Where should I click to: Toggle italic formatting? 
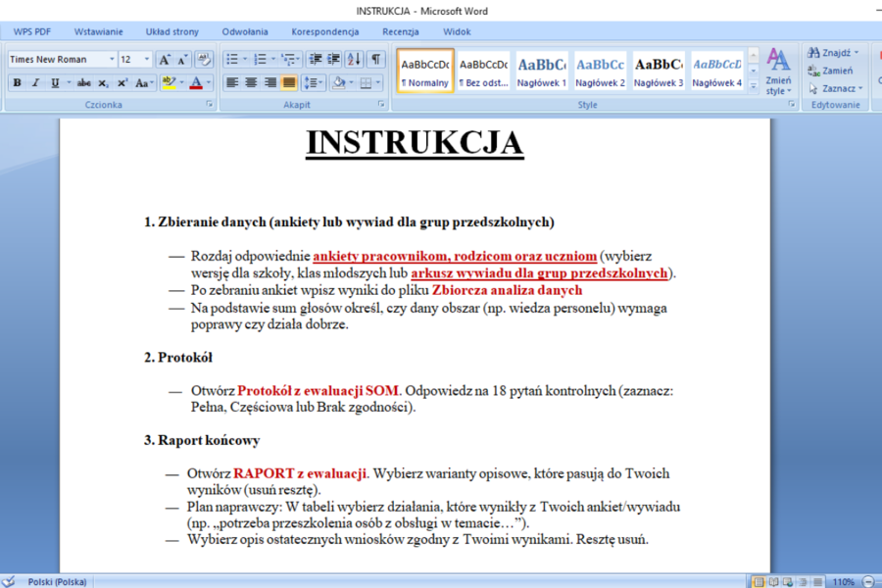tap(36, 82)
